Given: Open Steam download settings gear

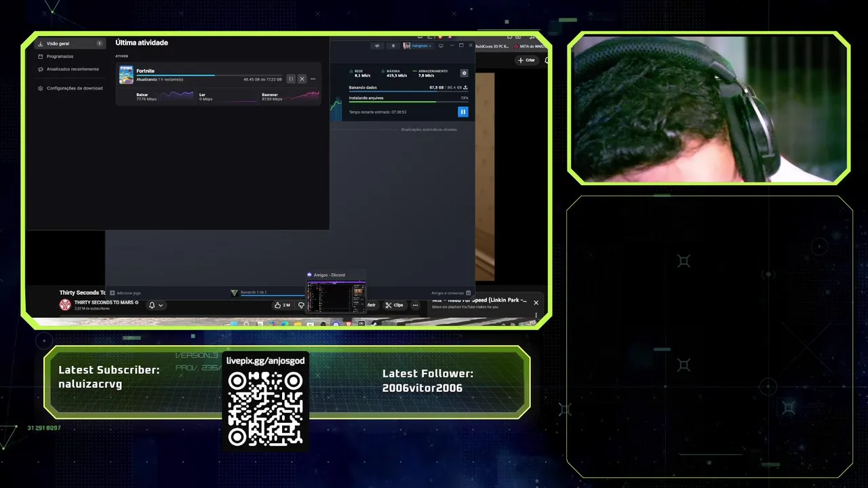Looking at the screenshot, I should pos(464,73).
